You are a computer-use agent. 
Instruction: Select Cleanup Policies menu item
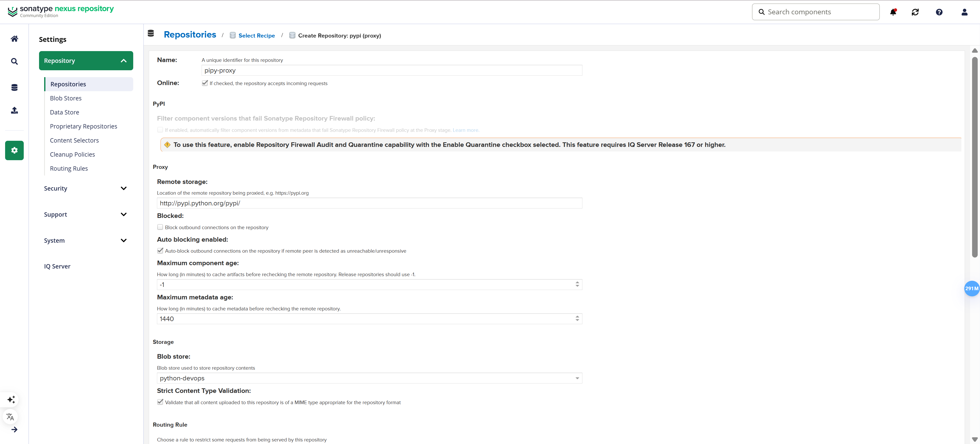coord(73,155)
